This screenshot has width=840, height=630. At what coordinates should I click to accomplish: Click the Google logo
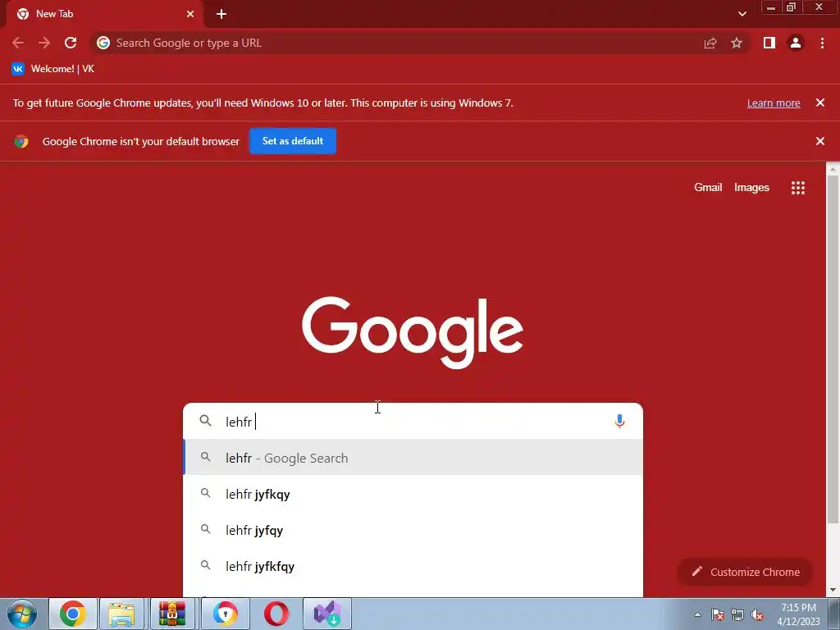[x=413, y=332]
